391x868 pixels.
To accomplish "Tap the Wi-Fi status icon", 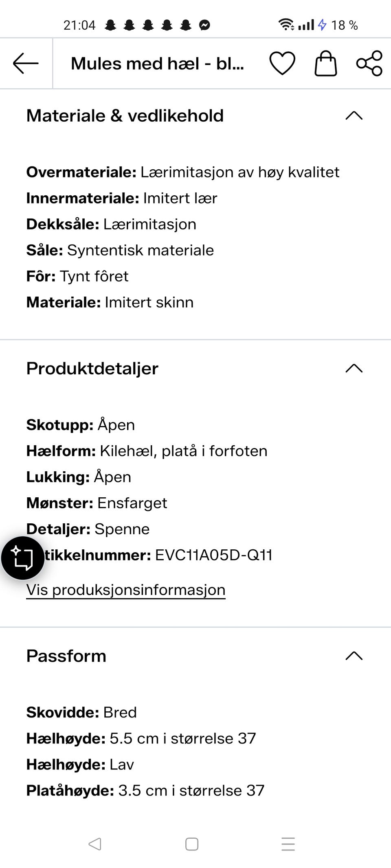I will [x=286, y=25].
